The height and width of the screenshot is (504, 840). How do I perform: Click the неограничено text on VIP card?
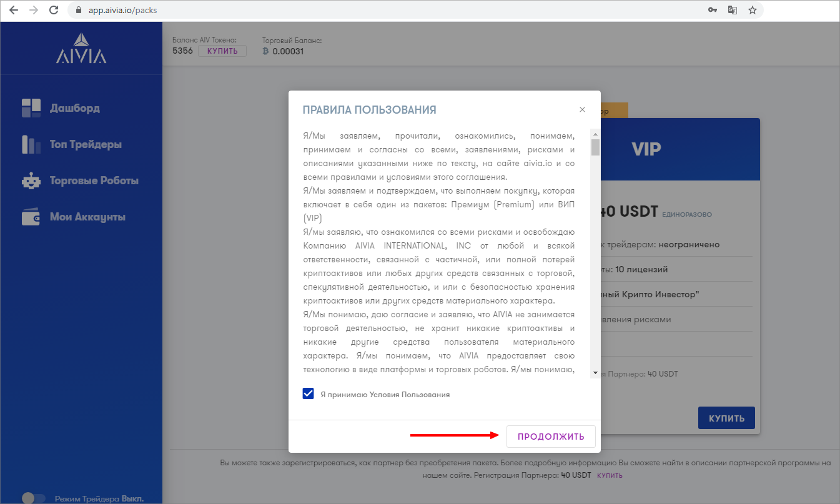689,244
